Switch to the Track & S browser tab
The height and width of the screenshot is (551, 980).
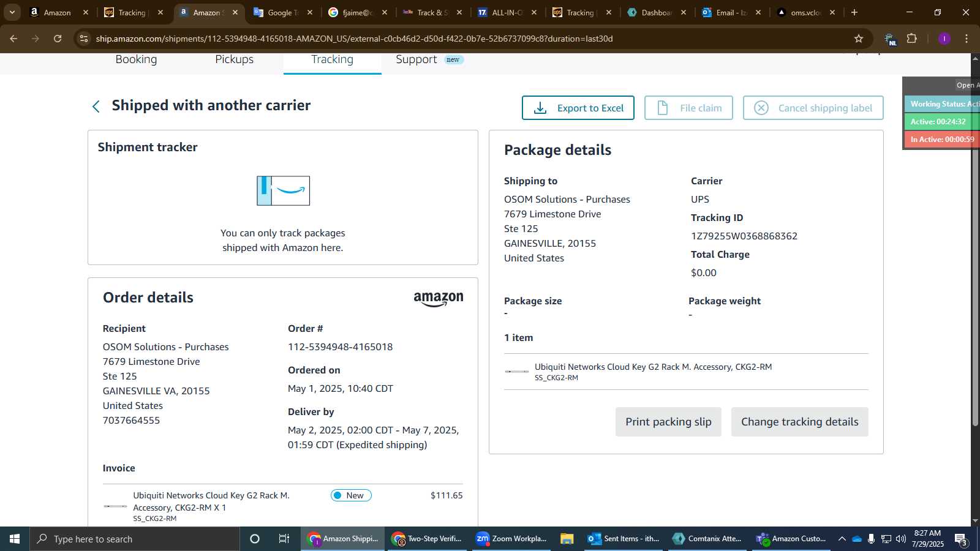(432, 12)
